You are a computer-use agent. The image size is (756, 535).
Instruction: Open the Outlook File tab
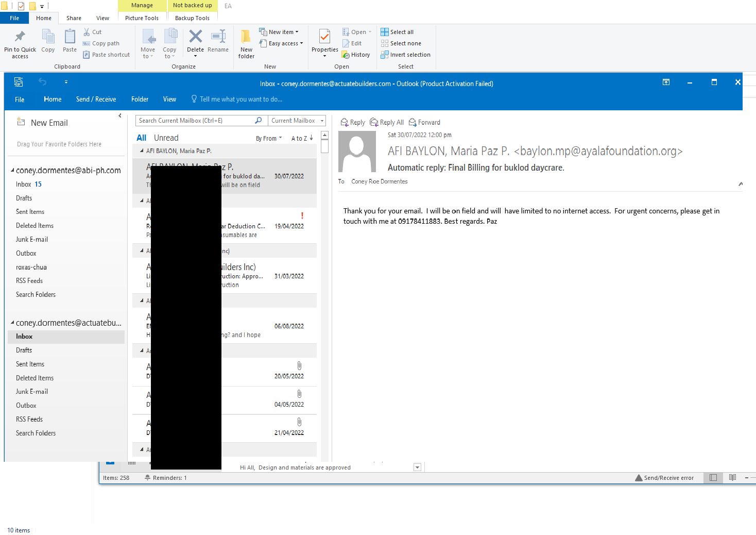[20, 99]
